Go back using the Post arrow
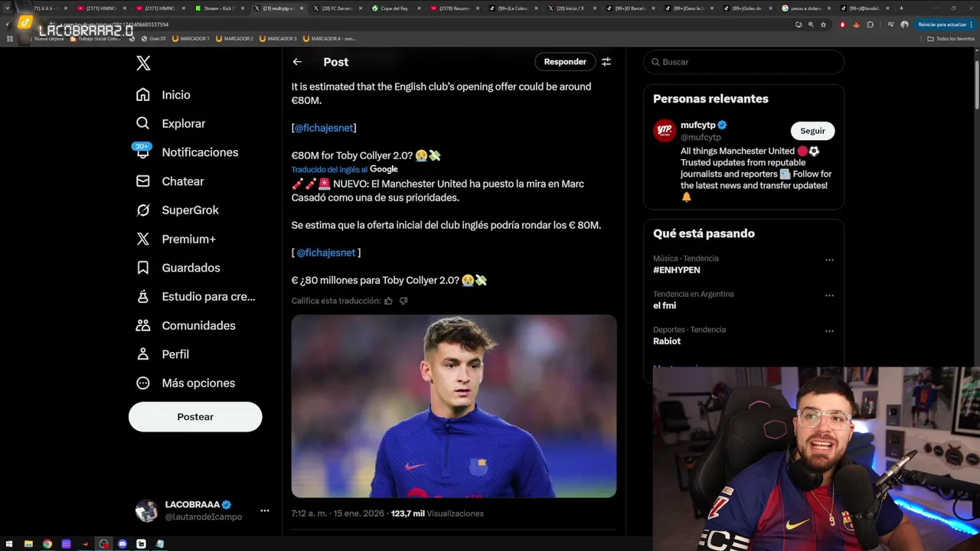The height and width of the screenshot is (551, 980). (x=297, y=62)
